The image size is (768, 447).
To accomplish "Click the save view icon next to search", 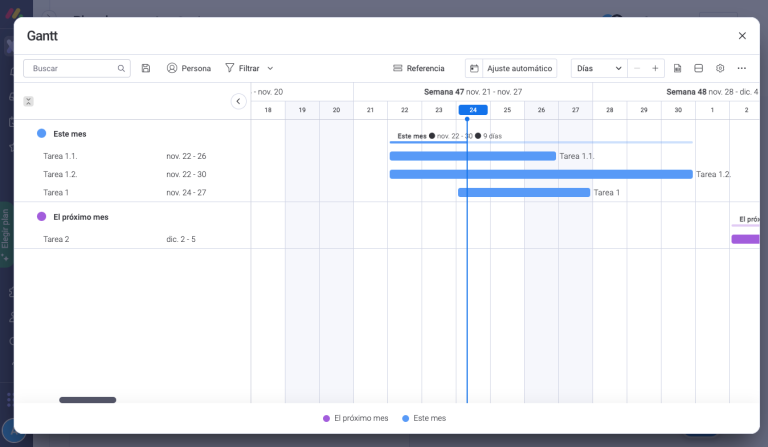I will coord(146,68).
